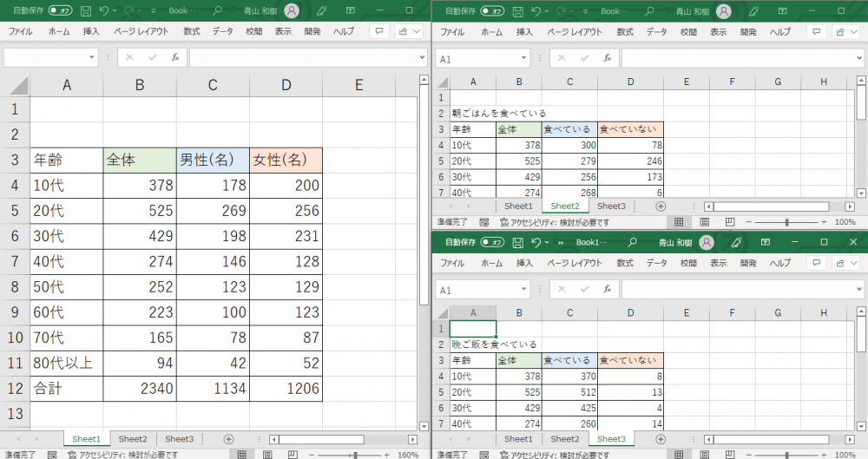Click zoom slider in bottom-right window status bar

786,455
